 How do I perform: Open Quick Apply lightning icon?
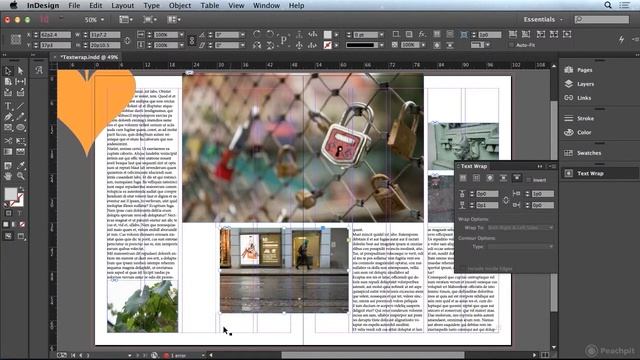[621, 40]
